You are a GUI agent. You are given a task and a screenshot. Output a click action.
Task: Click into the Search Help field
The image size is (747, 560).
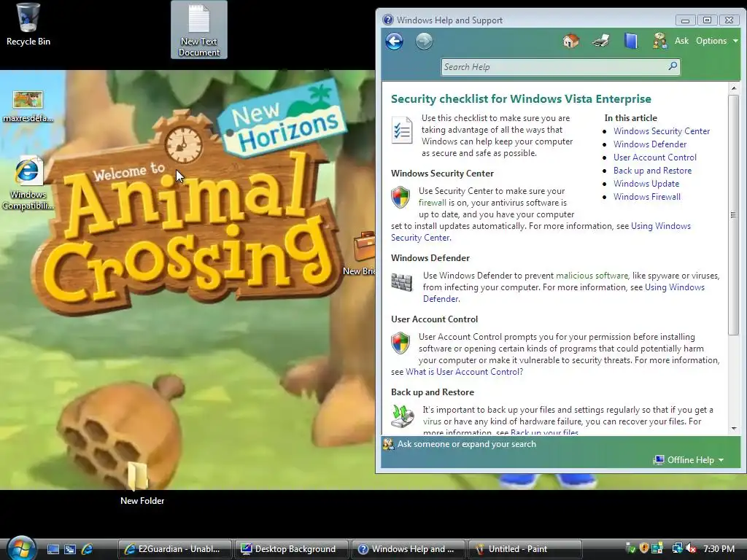[x=554, y=66]
